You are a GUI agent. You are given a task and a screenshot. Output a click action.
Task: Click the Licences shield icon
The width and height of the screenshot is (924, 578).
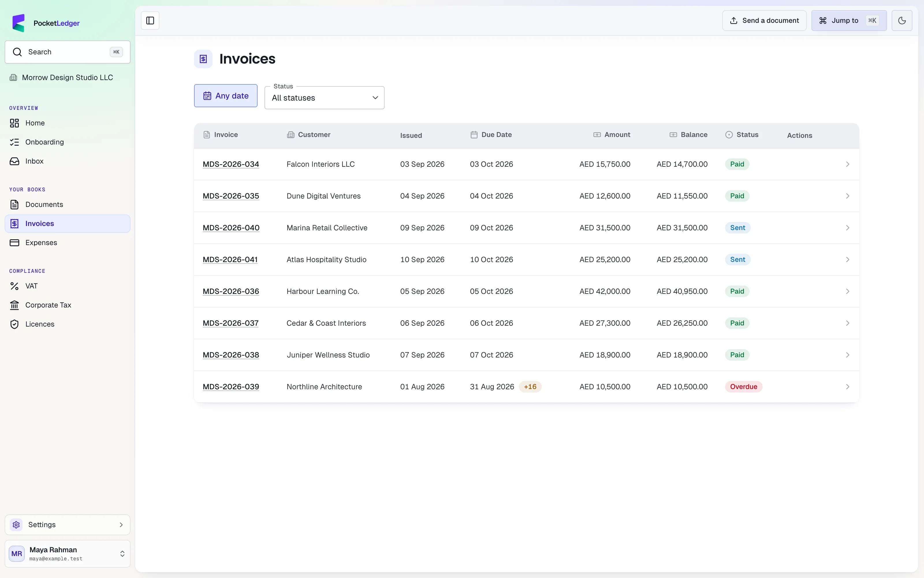[14, 324]
